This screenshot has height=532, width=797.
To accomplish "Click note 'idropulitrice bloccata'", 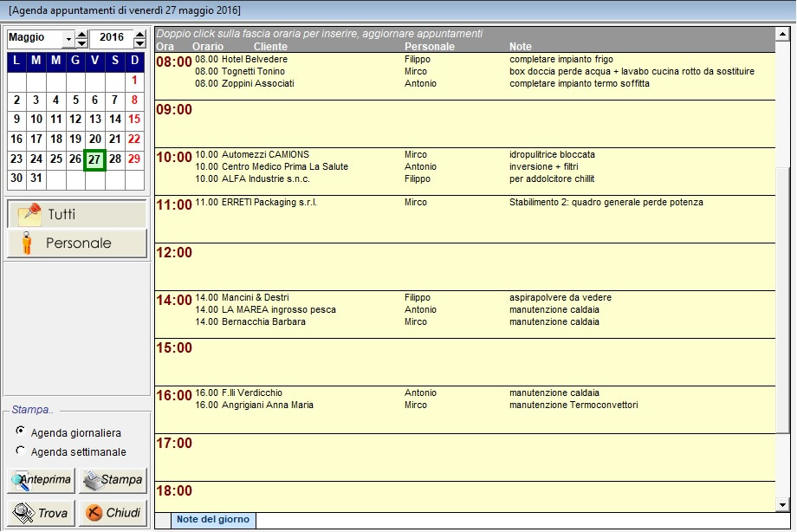I will click(552, 154).
